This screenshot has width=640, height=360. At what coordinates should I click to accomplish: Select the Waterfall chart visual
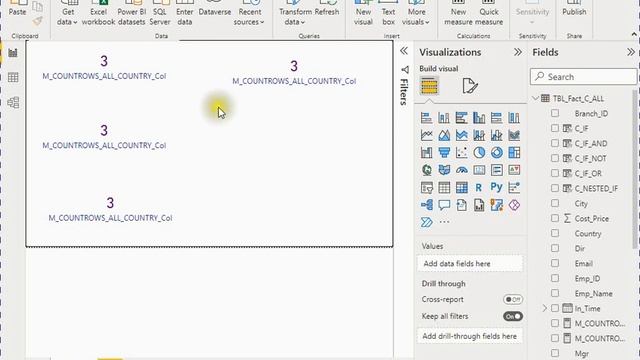pyautogui.click(x=427, y=153)
